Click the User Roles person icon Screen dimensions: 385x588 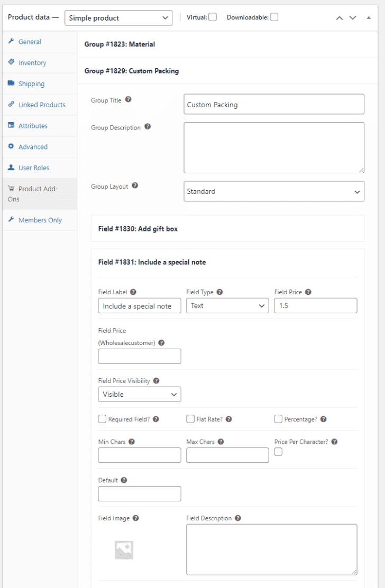12,167
